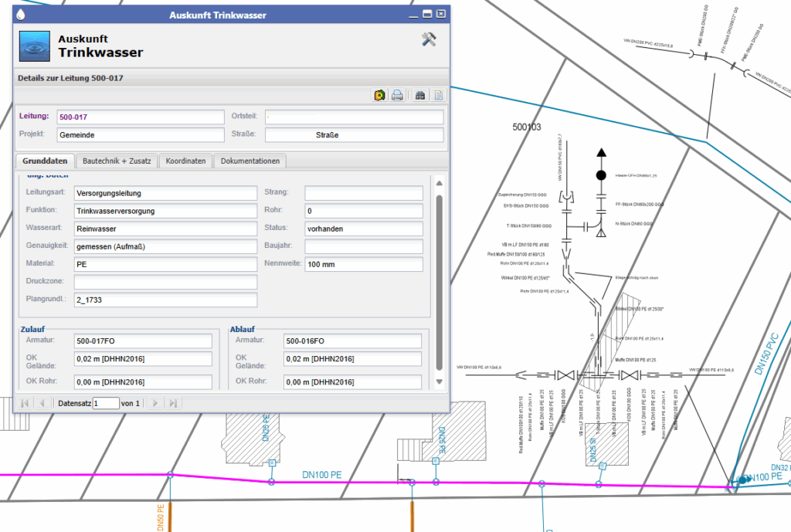This screenshot has width=791, height=532.
Task: Click the Grunddaten vertical scrollbar thumb
Action: coord(439,283)
